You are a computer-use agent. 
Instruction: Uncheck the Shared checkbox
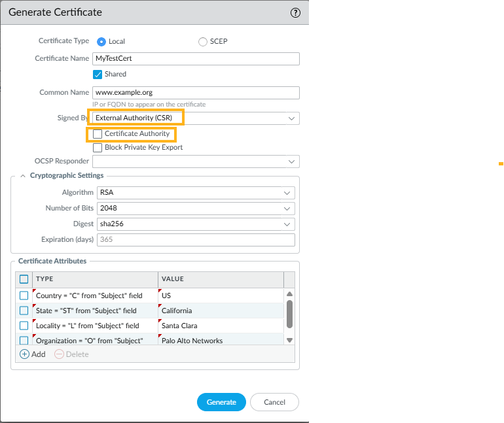[98, 75]
